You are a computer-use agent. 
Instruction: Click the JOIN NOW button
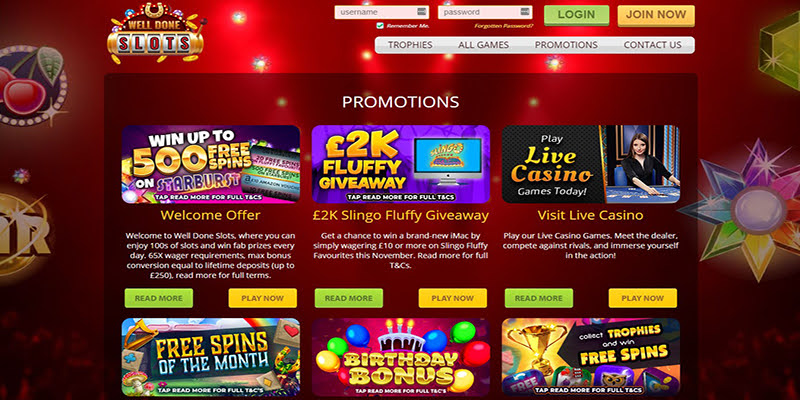coord(656,15)
